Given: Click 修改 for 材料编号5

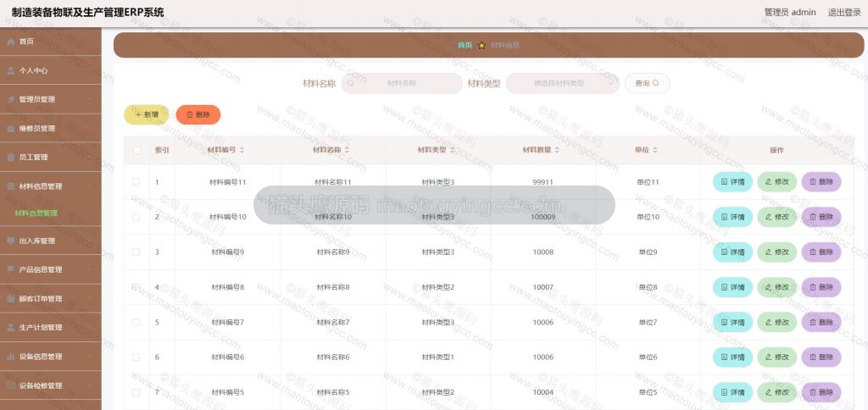Looking at the screenshot, I should (x=777, y=392).
